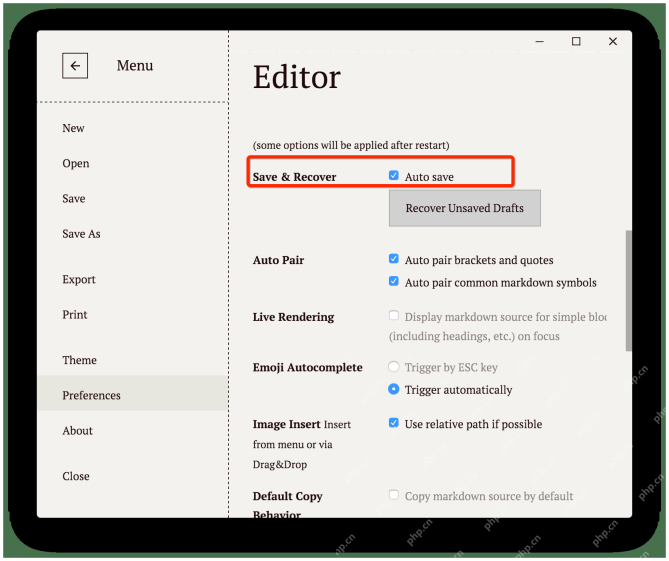This screenshot has height=561, width=669.
Task: Click the Image Insert section label
Action: pyautogui.click(x=286, y=424)
